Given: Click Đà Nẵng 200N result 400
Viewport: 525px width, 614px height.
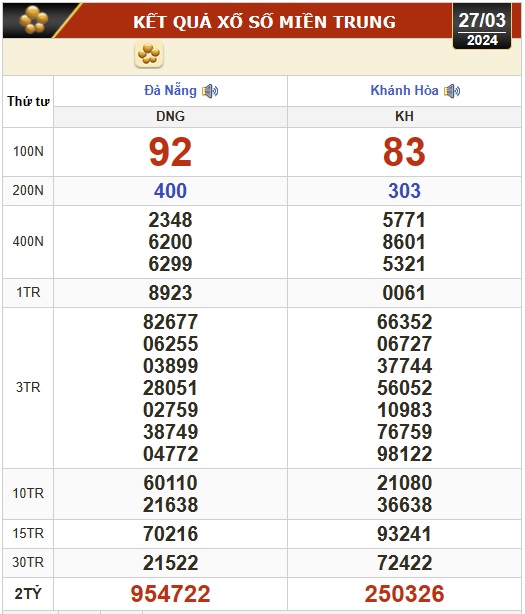Looking at the screenshot, I should coord(170,191).
